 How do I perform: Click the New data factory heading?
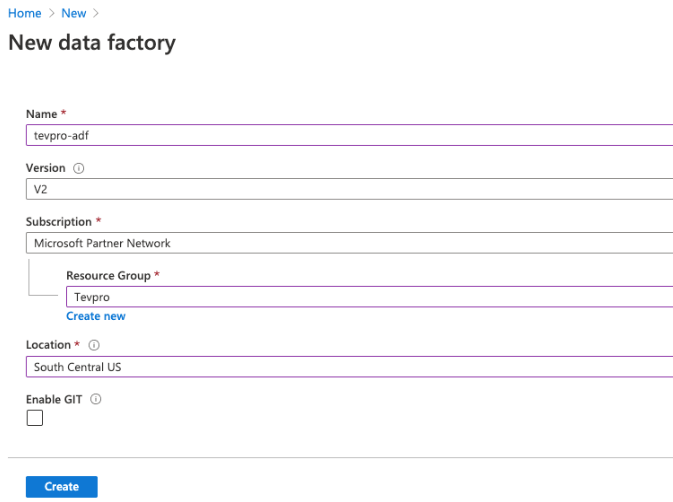(x=92, y=43)
